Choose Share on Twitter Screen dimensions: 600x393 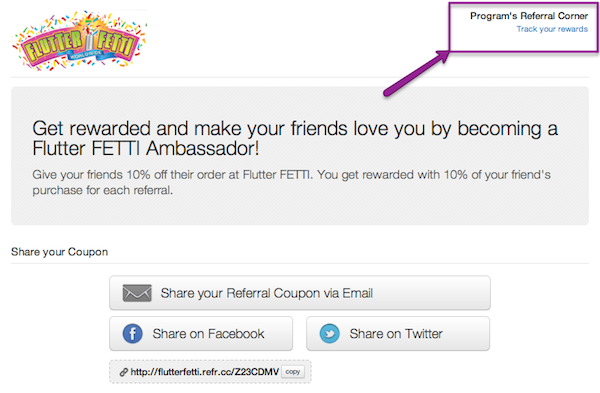[398, 334]
